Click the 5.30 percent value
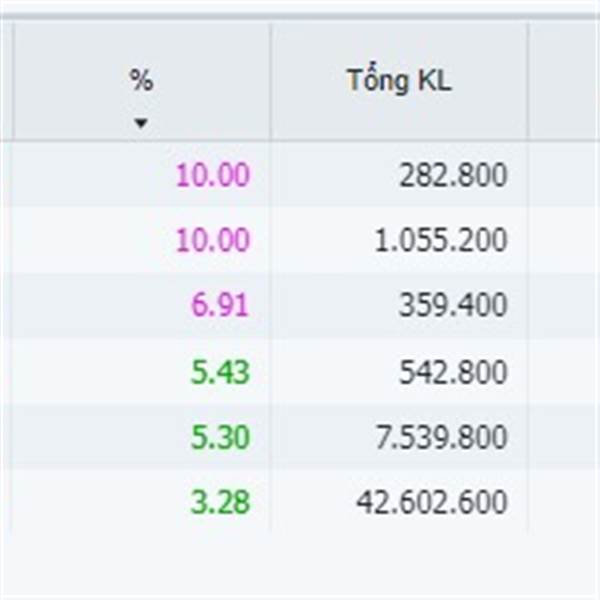The height and width of the screenshot is (600, 600). coord(220,437)
